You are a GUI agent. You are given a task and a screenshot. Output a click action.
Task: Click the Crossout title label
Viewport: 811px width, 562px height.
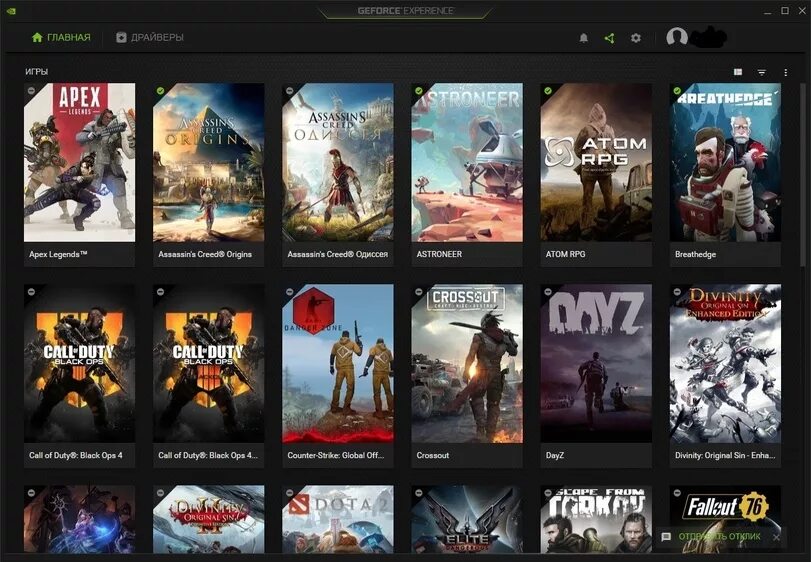433,455
